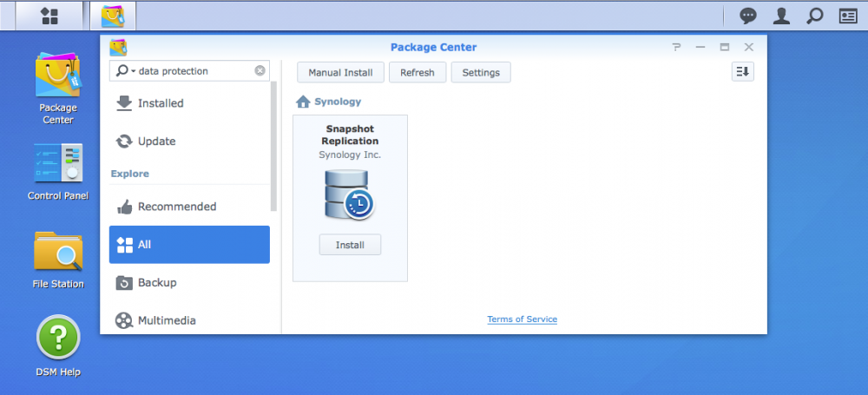The image size is (868, 395).
Task: Clear the search field with the X icon
Action: pyautogui.click(x=260, y=71)
